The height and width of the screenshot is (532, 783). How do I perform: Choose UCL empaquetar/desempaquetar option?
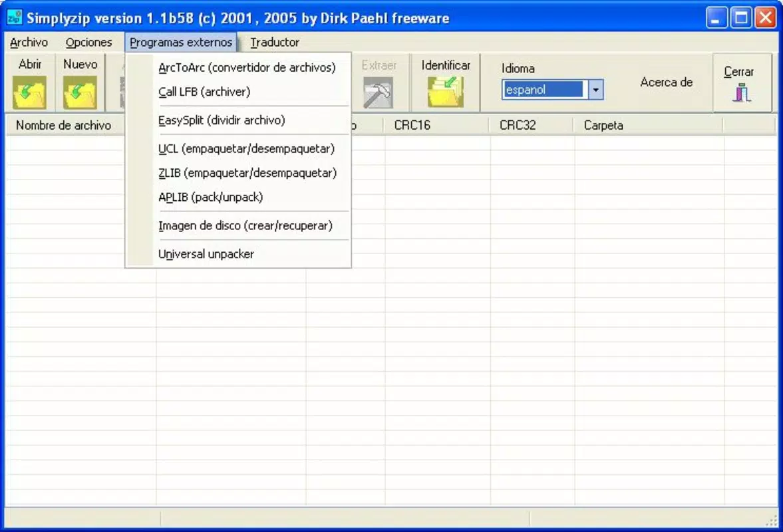click(246, 149)
